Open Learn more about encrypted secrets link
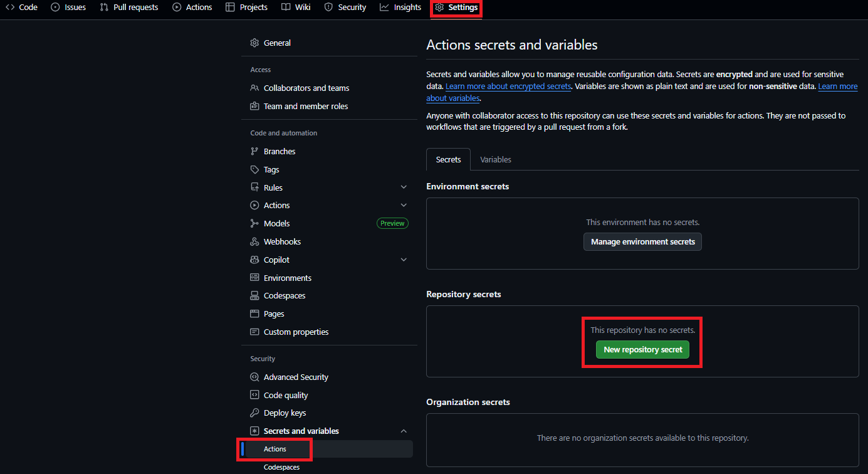 [508, 87]
